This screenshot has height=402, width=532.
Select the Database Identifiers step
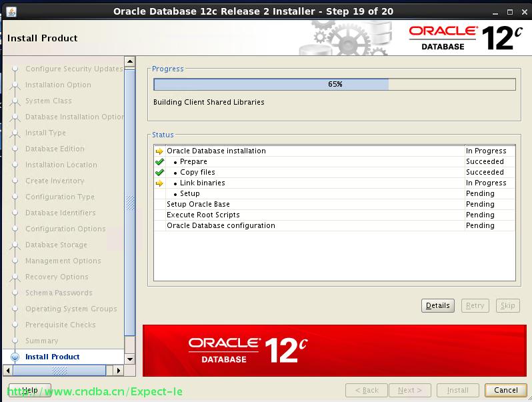(x=61, y=213)
